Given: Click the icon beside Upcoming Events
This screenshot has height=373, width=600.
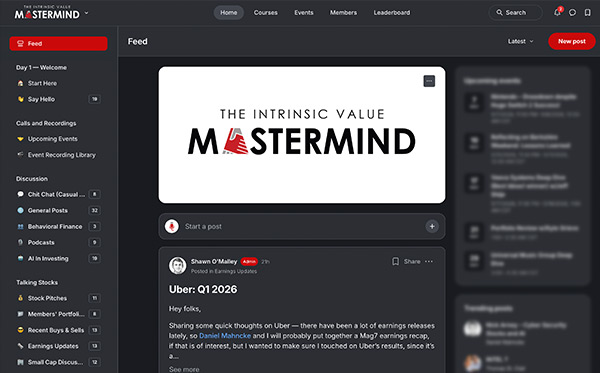Looking at the screenshot, I should (x=20, y=139).
